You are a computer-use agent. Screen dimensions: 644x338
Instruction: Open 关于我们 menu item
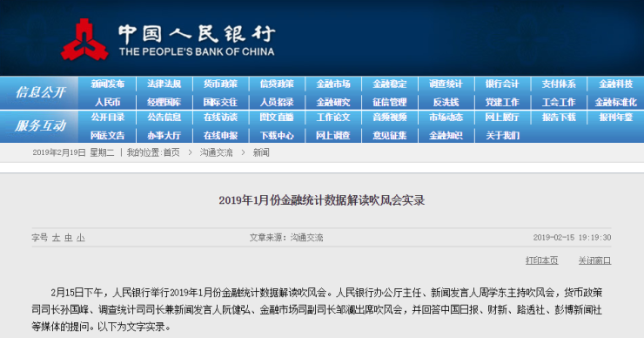coord(503,135)
